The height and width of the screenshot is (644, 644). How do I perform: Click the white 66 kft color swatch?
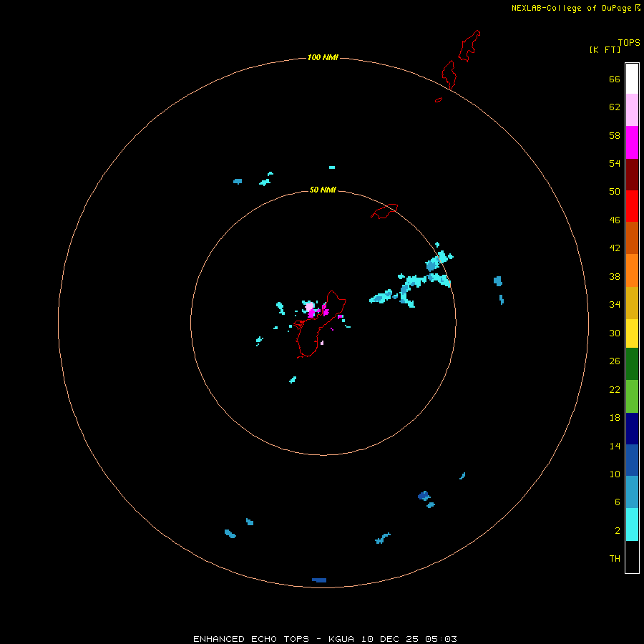click(632, 79)
